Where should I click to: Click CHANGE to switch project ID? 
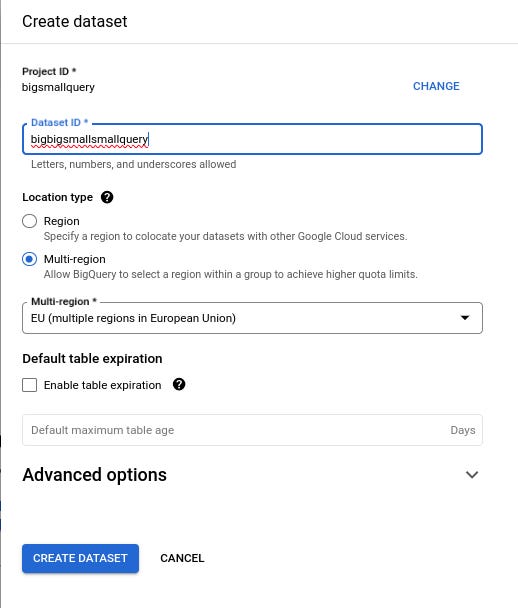pos(436,86)
